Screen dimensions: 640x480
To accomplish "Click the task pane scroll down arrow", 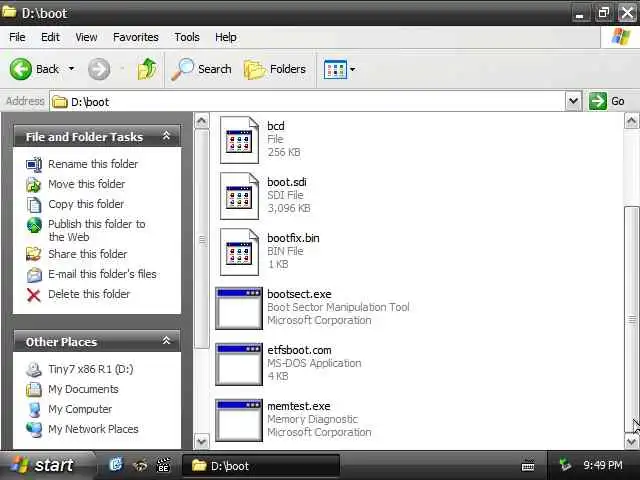I will [202, 441].
